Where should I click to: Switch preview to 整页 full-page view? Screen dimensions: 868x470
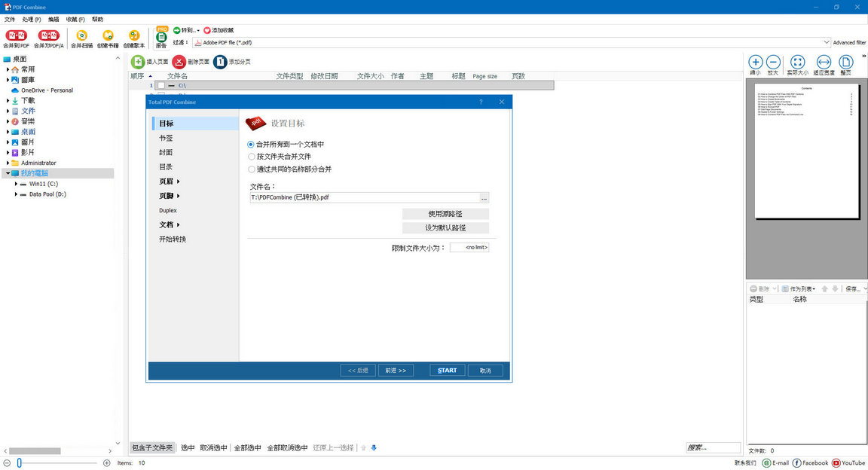(845, 63)
